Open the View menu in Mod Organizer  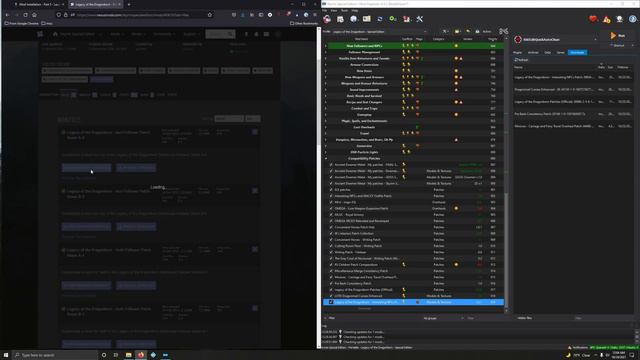[x=334, y=11]
